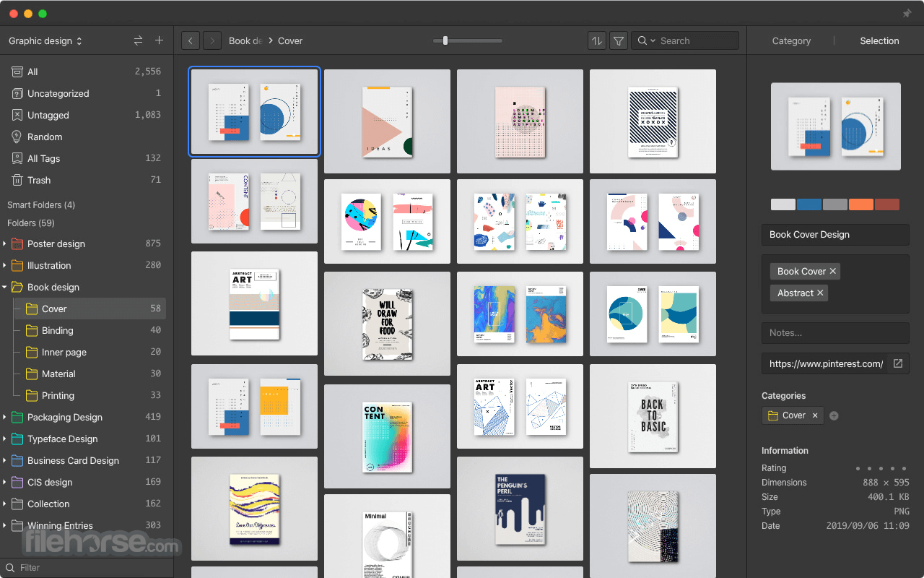This screenshot has width=924, height=578.
Task: Expand the Poster design folder
Action: click(x=5, y=244)
